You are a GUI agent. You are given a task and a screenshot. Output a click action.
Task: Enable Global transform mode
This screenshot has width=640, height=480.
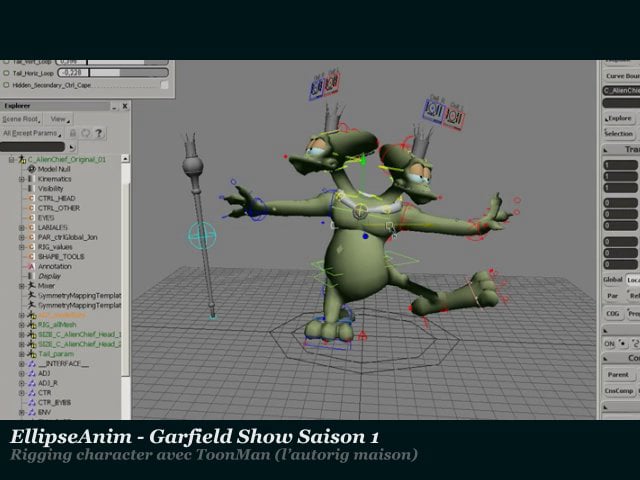[x=612, y=280]
